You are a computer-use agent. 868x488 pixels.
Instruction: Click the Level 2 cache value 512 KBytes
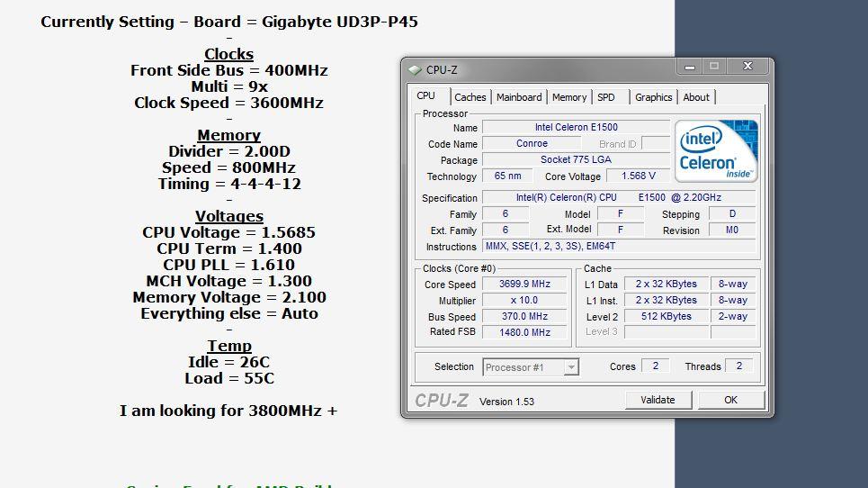tap(667, 316)
